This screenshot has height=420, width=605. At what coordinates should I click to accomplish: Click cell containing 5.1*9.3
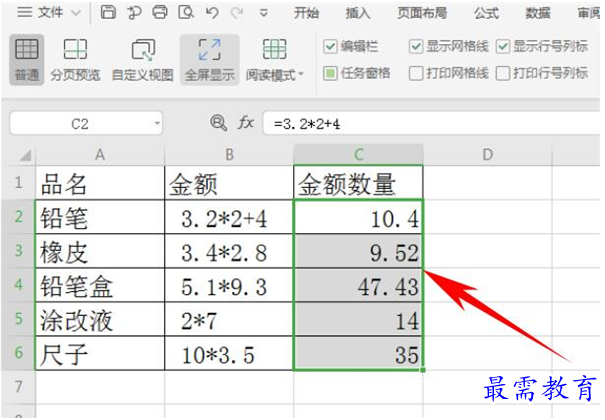coord(229,285)
